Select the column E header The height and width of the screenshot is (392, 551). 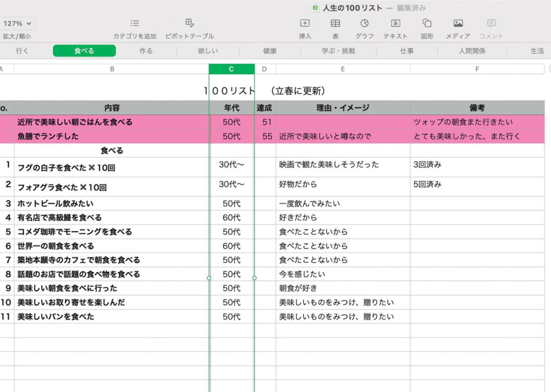point(343,69)
